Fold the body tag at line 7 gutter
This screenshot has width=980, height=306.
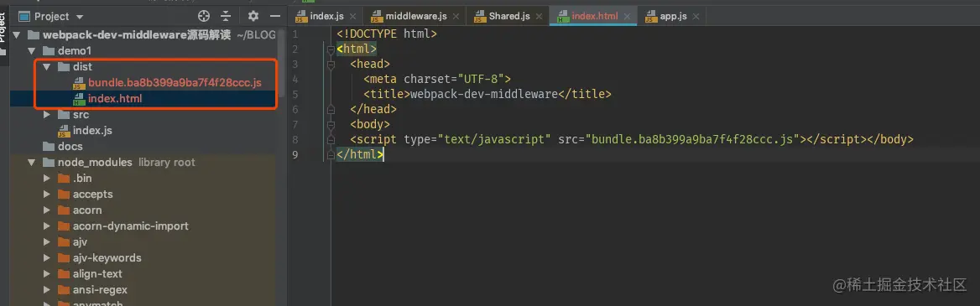[x=331, y=125]
